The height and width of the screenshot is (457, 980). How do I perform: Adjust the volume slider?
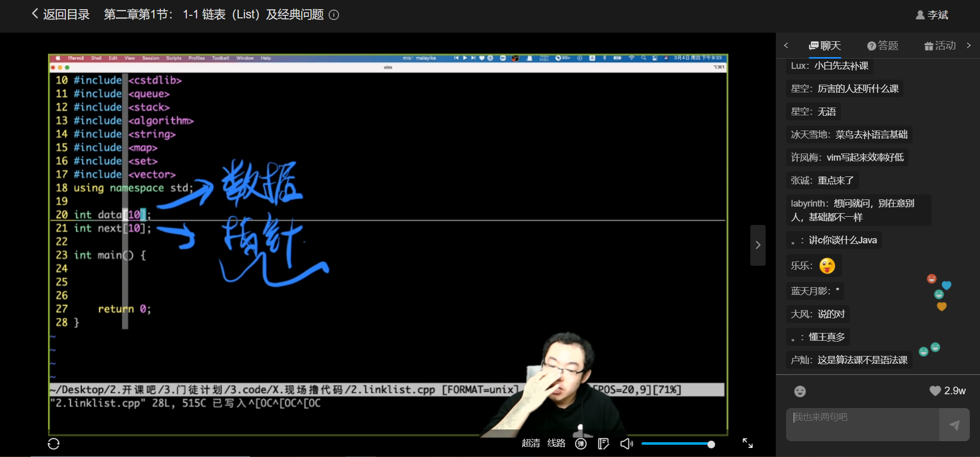[677, 444]
